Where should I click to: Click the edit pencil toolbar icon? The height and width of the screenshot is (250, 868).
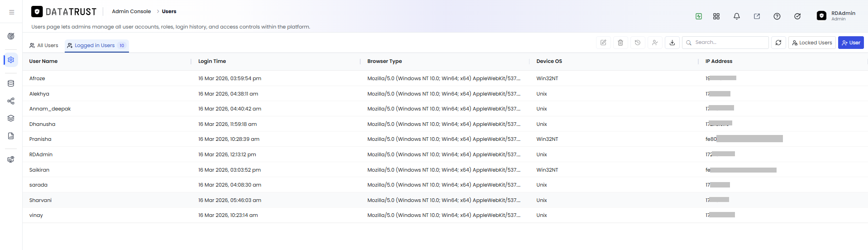tap(603, 43)
